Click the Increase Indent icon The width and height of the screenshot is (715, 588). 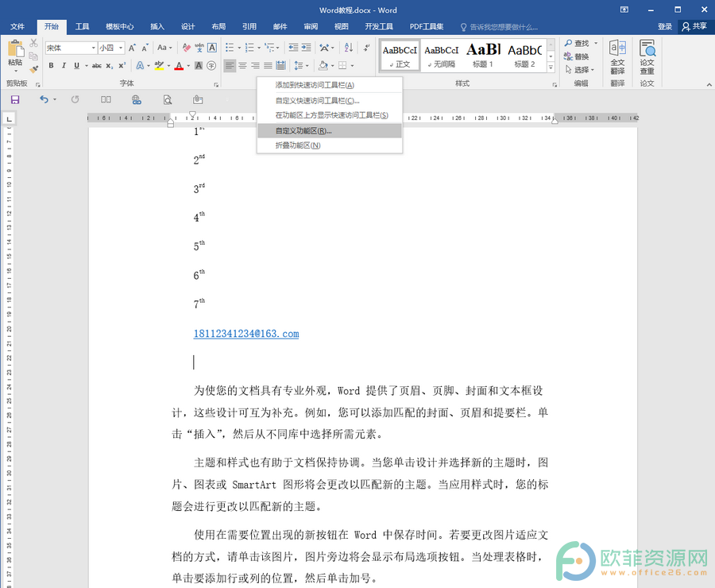coord(307,48)
